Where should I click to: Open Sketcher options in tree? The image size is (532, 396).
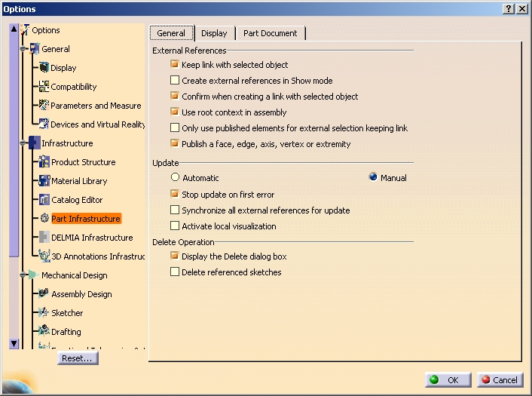(x=67, y=313)
